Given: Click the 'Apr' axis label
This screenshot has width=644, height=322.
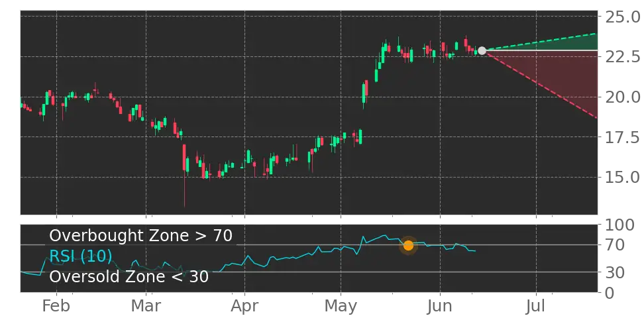Looking at the screenshot, I should [x=244, y=306].
